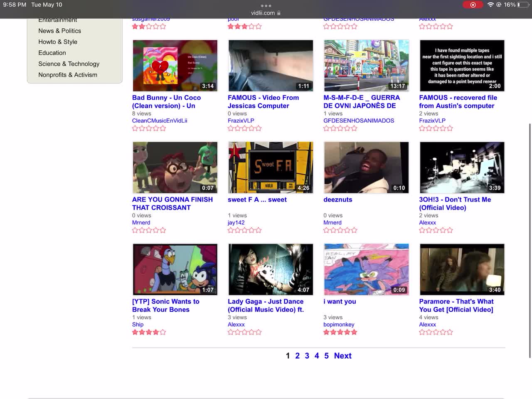
Task: Open the Bad Bunny Un Coco video thumbnail
Action: click(x=175, y=66)
